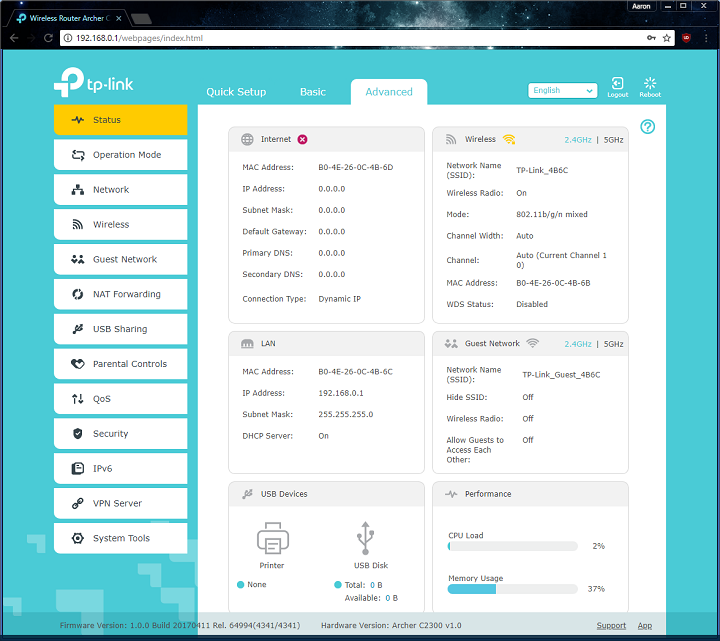Open the Support link in the footer

click(x=611, y=626)
